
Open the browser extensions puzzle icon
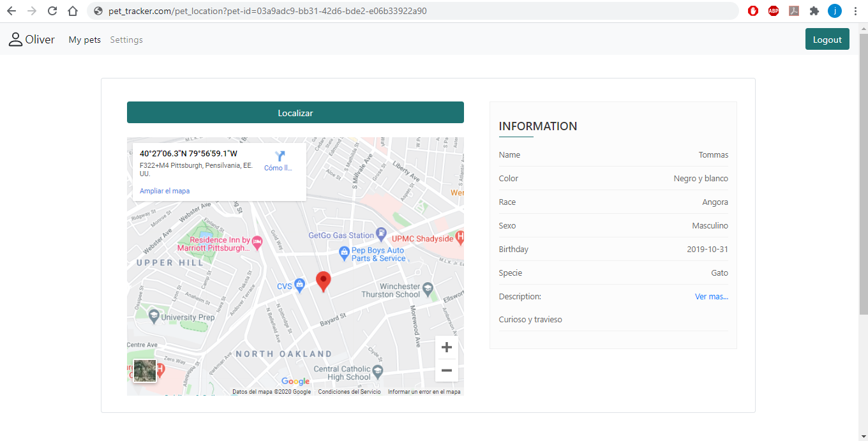(814, 11)
